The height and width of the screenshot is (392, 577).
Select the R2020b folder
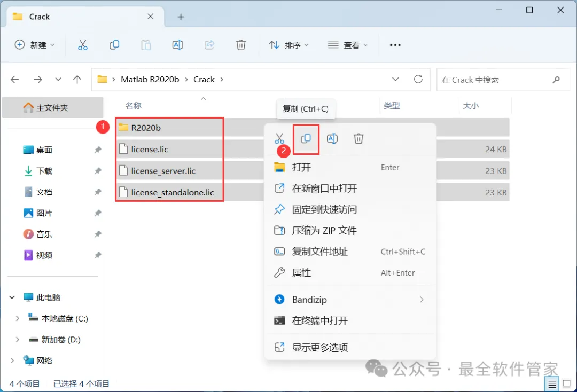146,128
